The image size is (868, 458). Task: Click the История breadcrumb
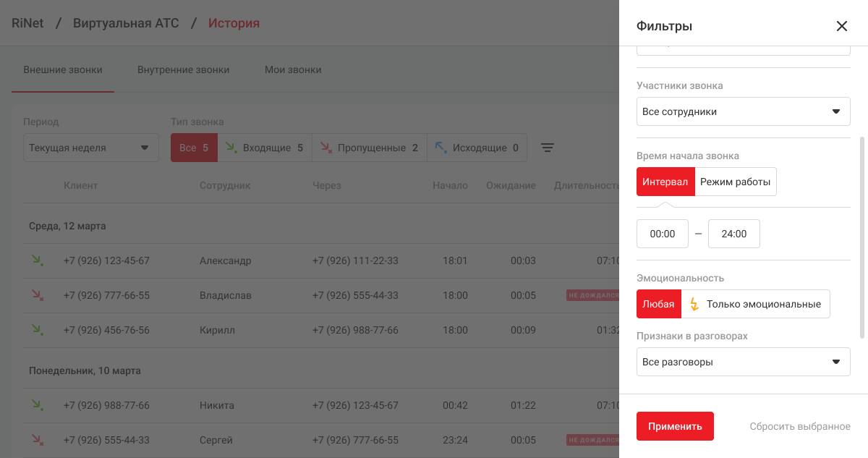click(234, 23)
